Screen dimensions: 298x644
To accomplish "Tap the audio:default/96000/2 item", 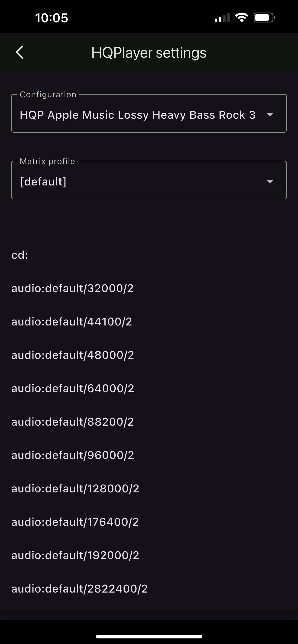I will (73, 455).
